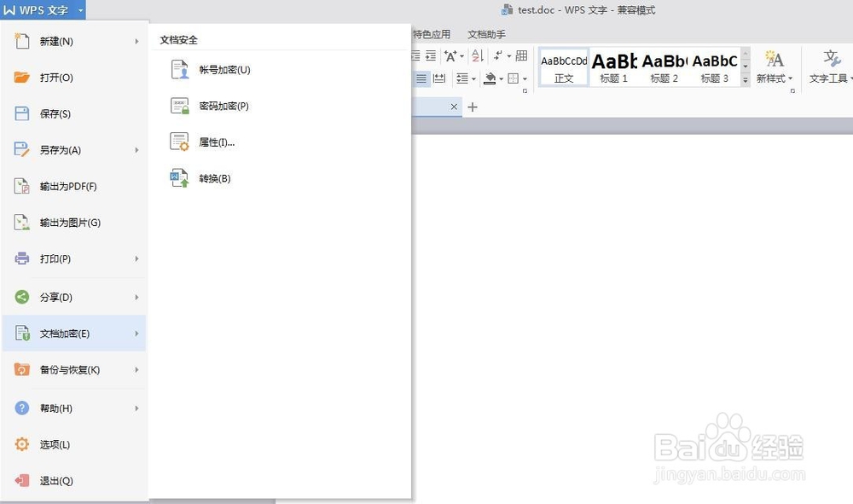853x504 pixels.
Task: Expand the arrow beside WPS 文字 title
Action: (80, 9)
